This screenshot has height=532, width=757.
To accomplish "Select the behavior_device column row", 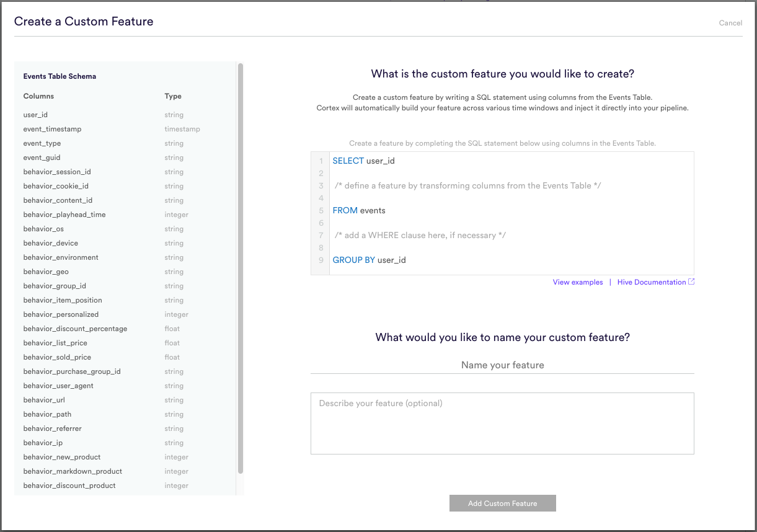I will pos(125,243).
